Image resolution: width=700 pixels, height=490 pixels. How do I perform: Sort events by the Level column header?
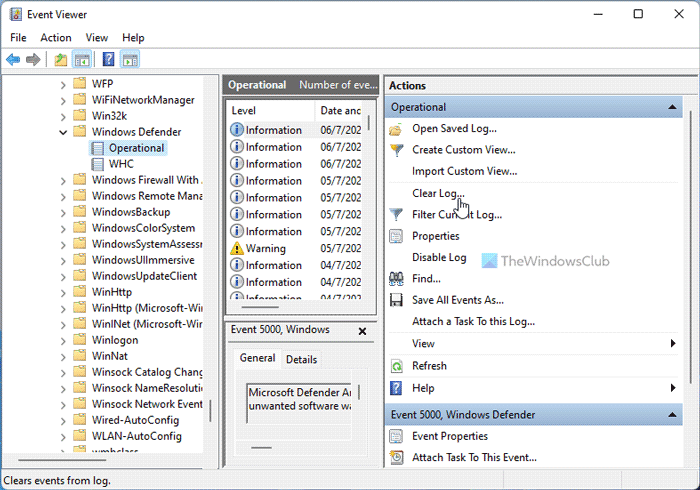point(271,111)
